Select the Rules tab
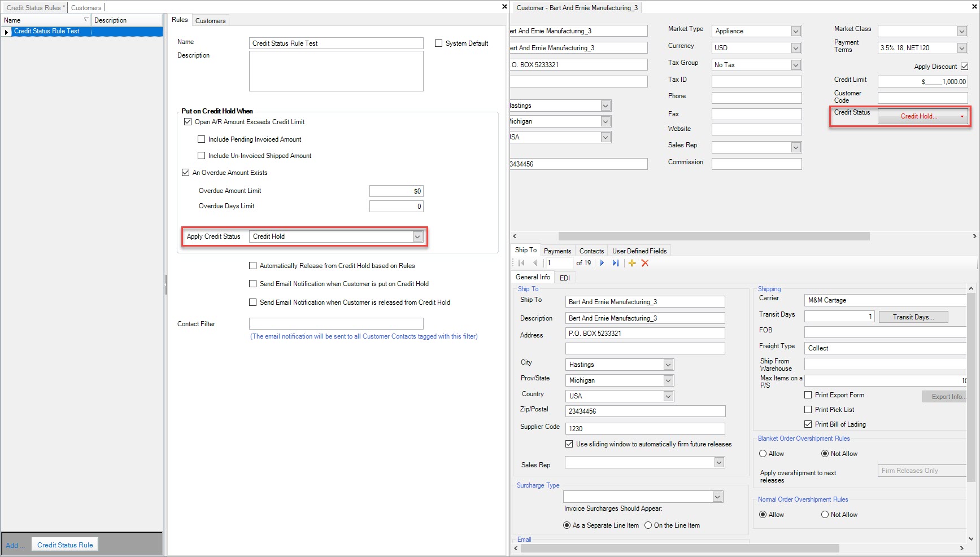980x557 pixels. pyautogui.click(x=180, y=20)
